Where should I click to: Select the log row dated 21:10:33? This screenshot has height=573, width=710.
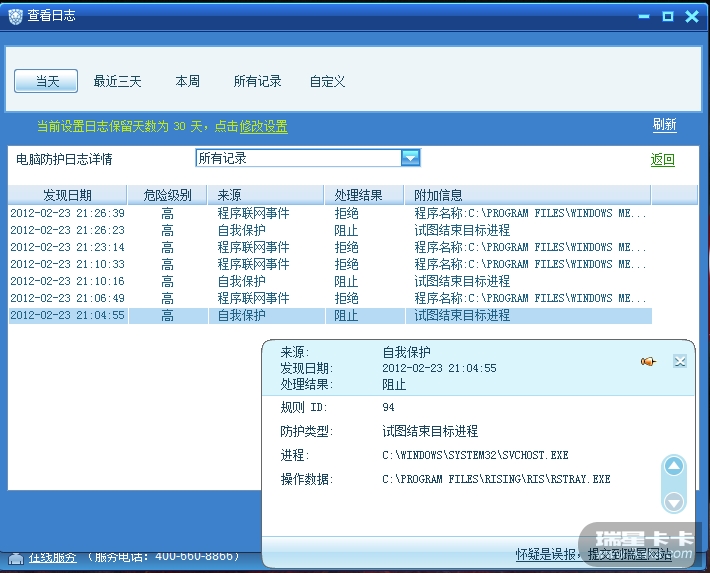coord(330,264)
